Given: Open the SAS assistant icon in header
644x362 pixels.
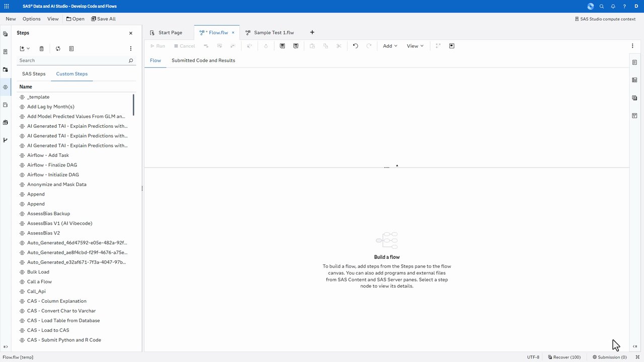Looking at the screenshot, I should 591,7.
